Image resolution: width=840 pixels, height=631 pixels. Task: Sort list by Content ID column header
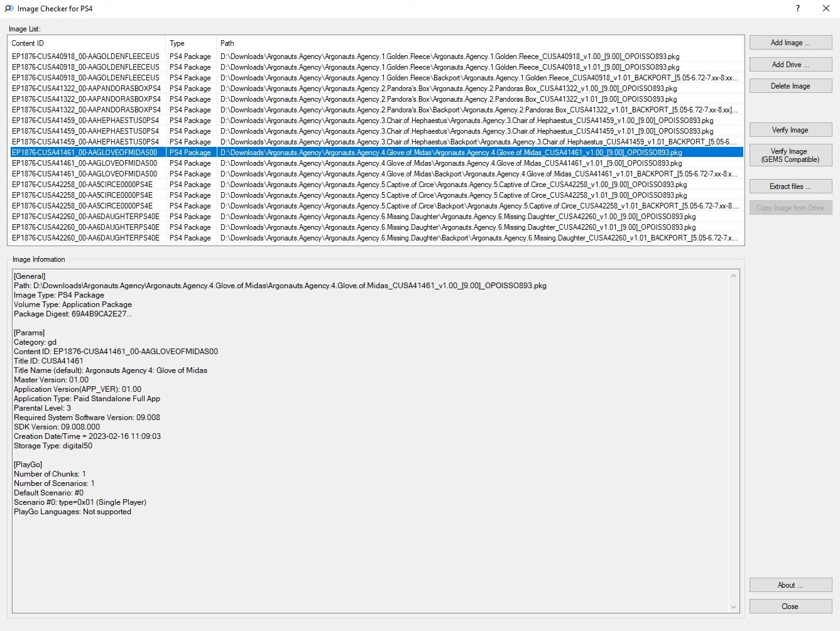87,43
